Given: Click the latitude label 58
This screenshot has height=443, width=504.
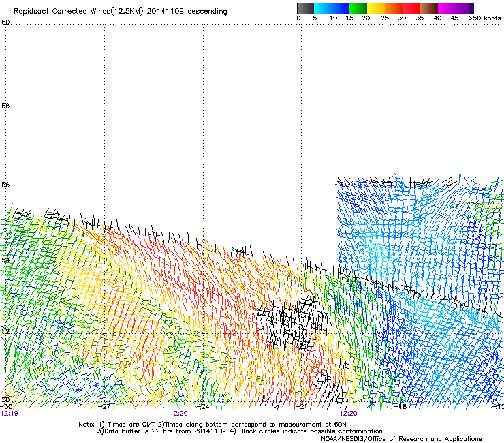Looking at the screenshot, I should 5,106.
